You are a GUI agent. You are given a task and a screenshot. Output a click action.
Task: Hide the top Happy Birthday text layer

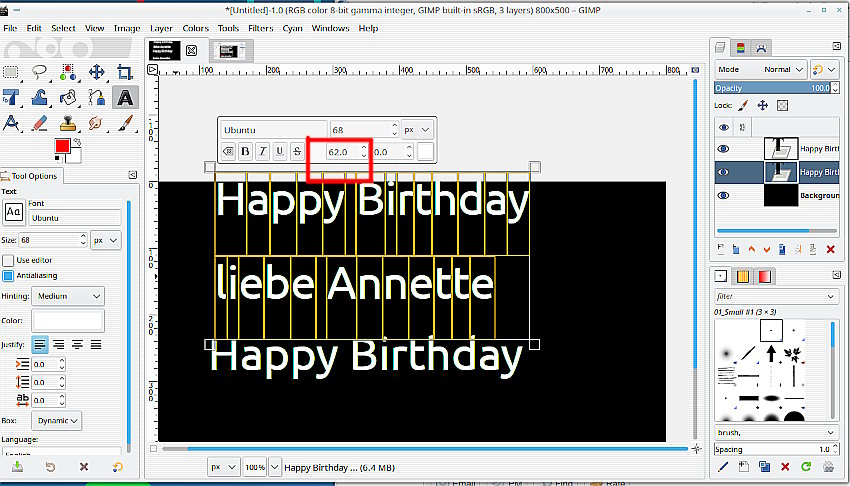point(724,149)
